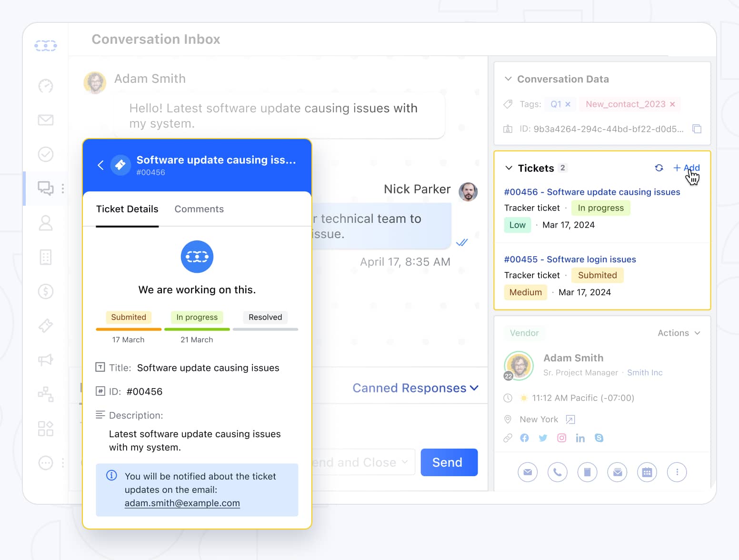Copy the conversation ID with copy icon
The width and height of the screenshot is (739, 560).
pyautogui.click(x=697, y=129)
